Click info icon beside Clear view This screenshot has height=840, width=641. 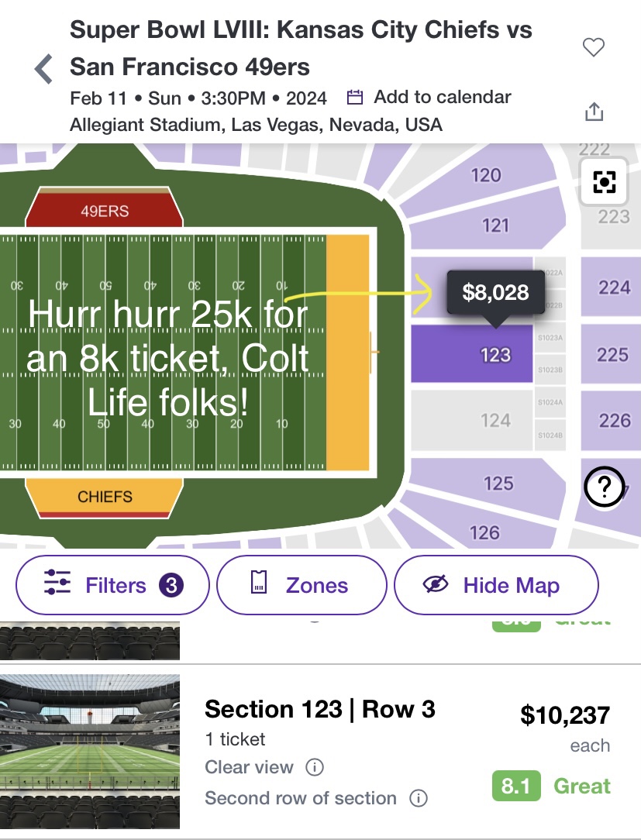[x=315, y=767]
